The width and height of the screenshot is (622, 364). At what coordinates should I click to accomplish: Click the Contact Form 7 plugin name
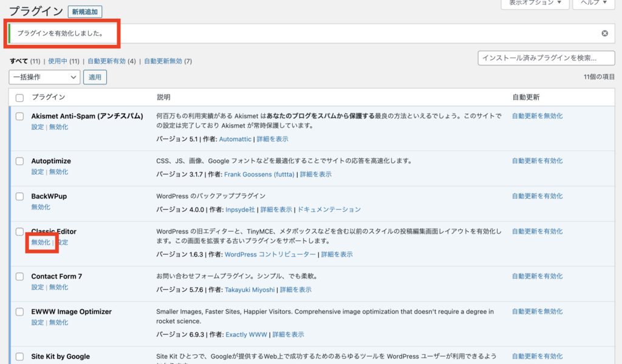pyautogui.click(x=56, y=277)
